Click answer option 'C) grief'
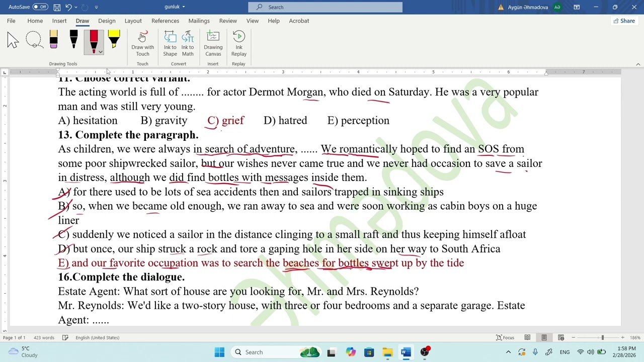Viewport: 644px width, 362px height. (225, 121)
